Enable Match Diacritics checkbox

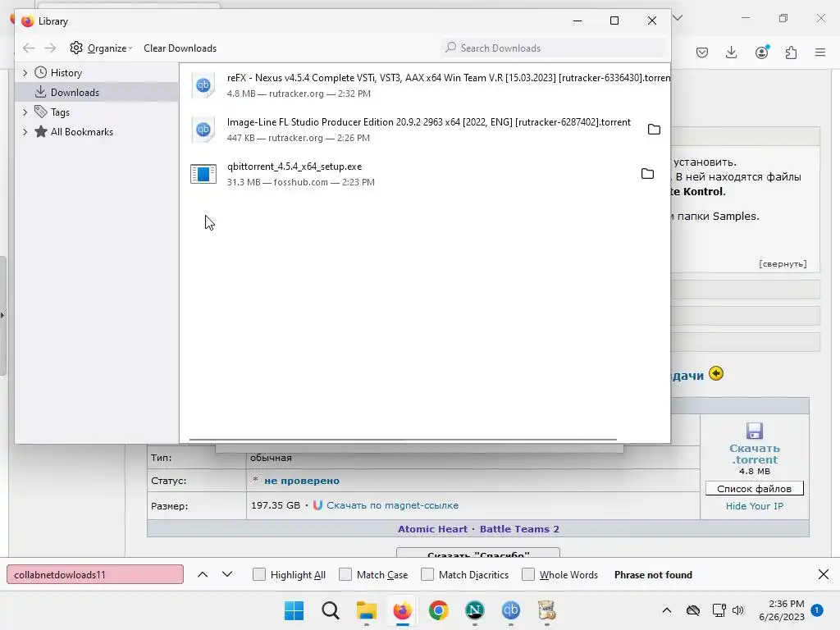tap(427, 575)
